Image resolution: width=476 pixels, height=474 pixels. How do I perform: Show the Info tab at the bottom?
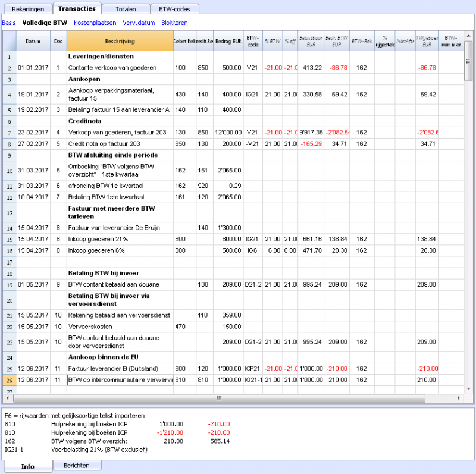[x=27, y=466]
